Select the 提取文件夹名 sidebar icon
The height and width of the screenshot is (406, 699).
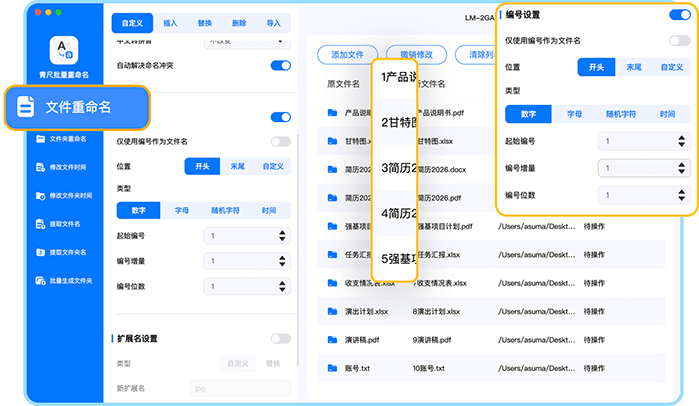pos(41,251)
